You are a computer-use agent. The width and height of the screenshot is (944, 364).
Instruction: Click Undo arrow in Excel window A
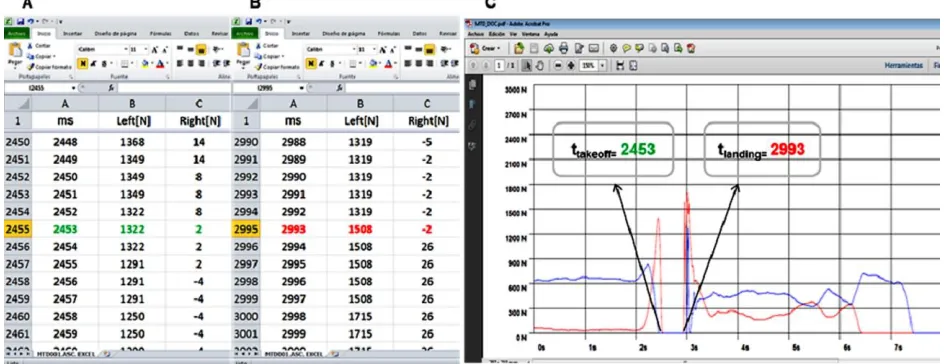31,22
